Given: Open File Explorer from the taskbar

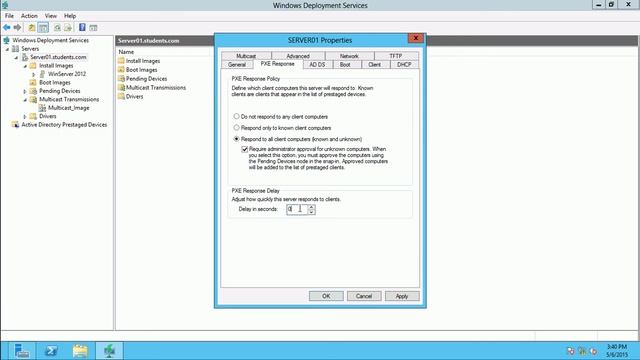Looking at the screenshot, I should point(80,351).
